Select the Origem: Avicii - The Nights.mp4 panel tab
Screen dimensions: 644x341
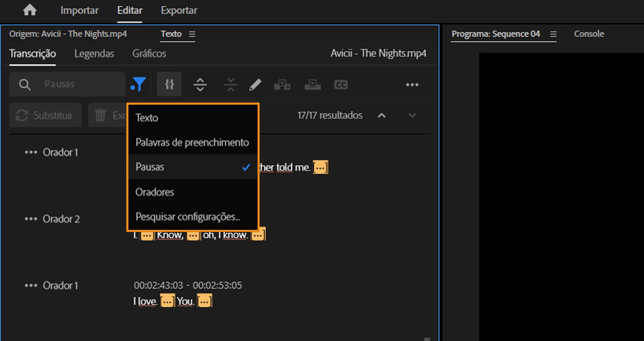[68, 34]
